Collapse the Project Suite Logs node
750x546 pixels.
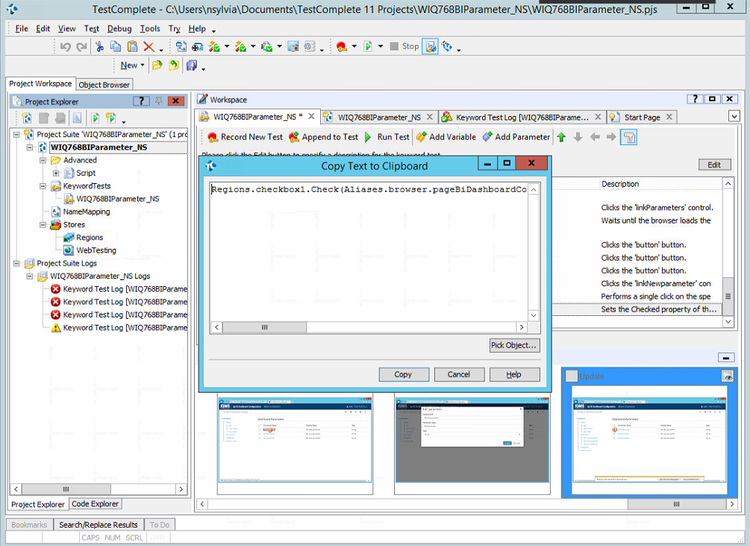click(x=18, y=264)
